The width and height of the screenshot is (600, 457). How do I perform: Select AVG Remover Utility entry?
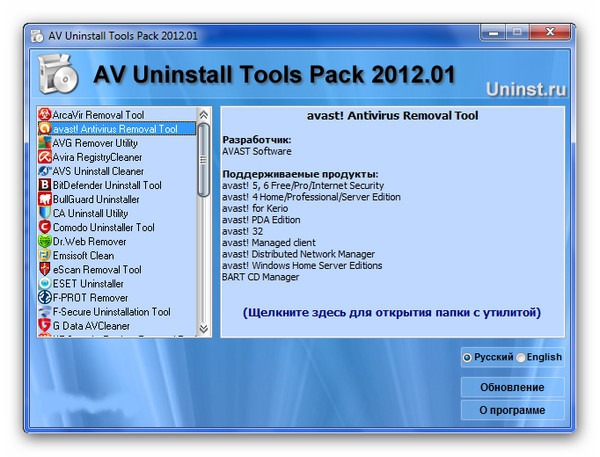117,143
